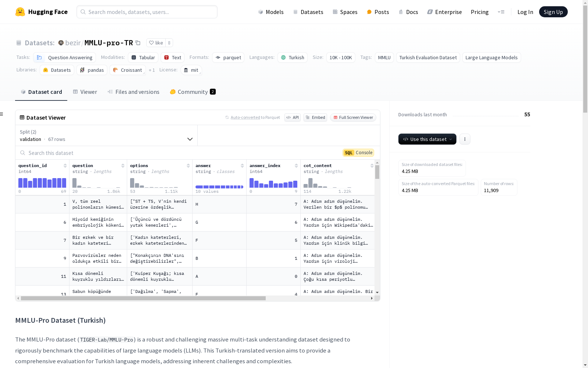The height and width of the screenshot is (368, 588).
Task: Click the bezir author link
Action: click(x=73, y=43)
